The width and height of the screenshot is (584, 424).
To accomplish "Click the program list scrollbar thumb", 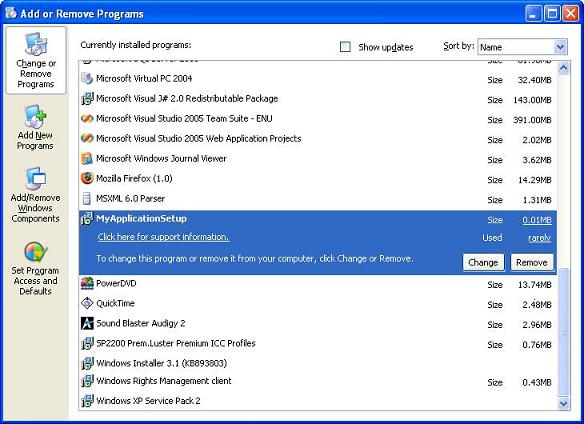I will (564, 332).
